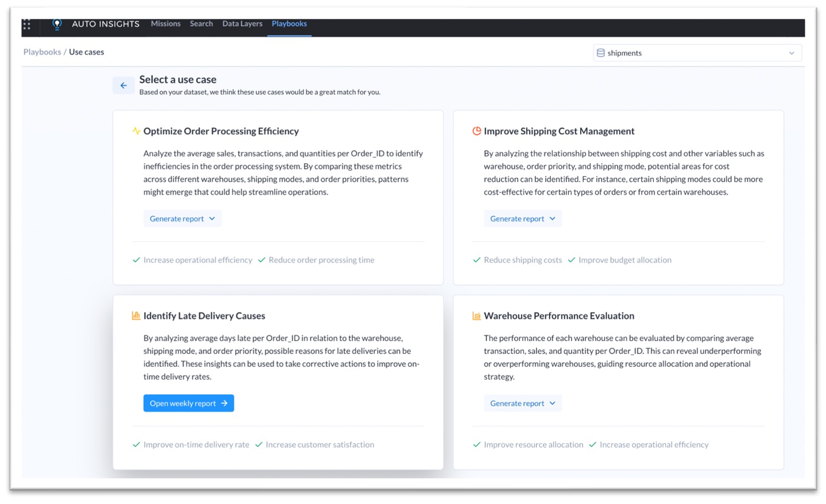The image size is (826, 504).
Task: Expand Generate report for Warehouse Performance Evaluation
Action: pyautogui.click(x=523, y=403)
